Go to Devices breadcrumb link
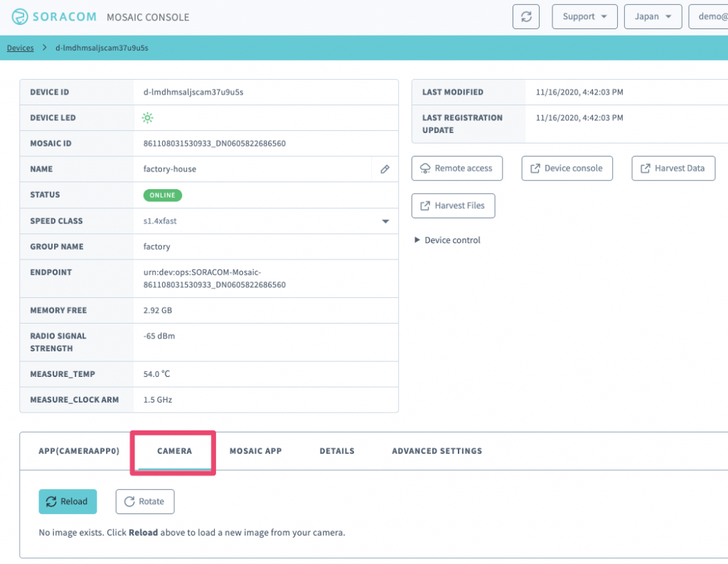The height and width of the screenshot is (564, 728). point(21,48)
